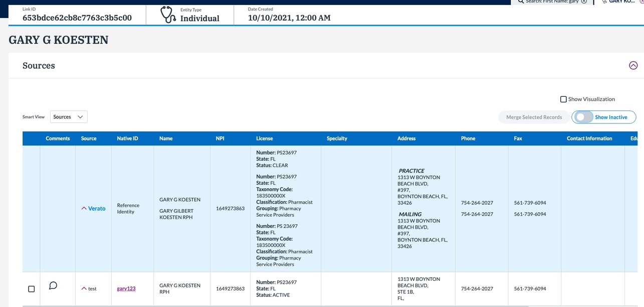Screen dimensions: 644x307
Task: Click the License column header
Action: click(x=265, y=138)
